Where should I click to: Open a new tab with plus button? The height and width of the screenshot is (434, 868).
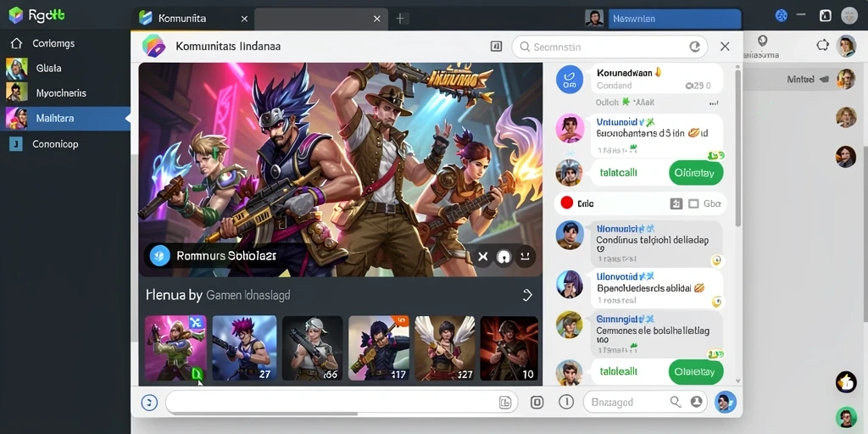click(400, 19)
